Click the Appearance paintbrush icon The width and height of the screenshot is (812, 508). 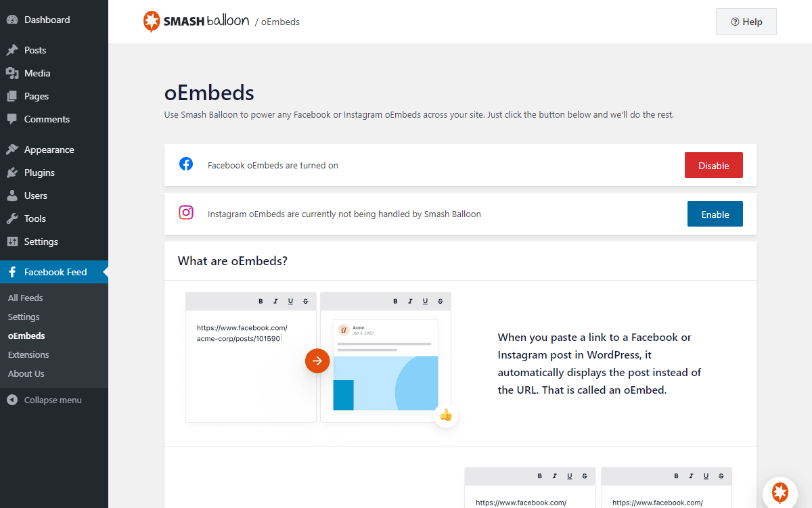pos(12,149)
